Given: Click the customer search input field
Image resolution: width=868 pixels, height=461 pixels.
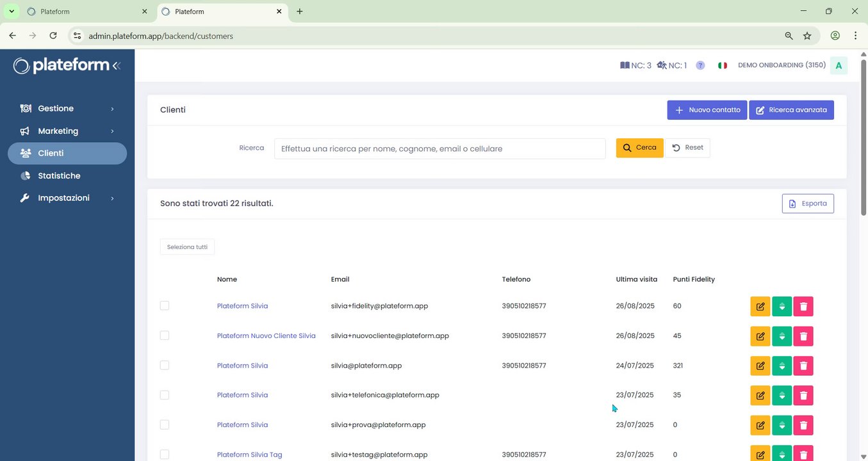Looking at the screenshot, I should pos(439,149).
